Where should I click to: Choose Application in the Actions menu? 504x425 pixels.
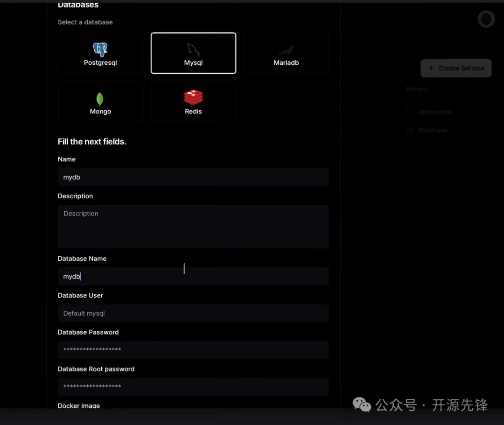pyautogui.click(x=435, y=112)
